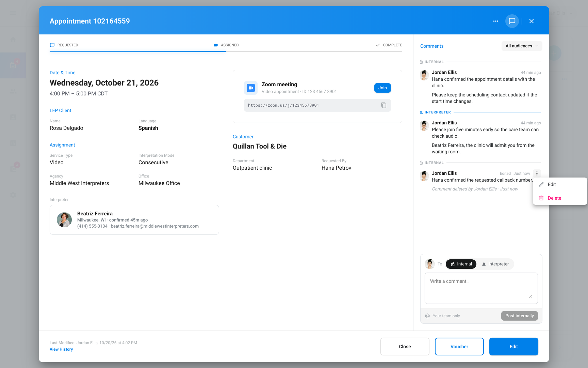Select Interpreter audience for the comment
This screenshot has width=588, height=368.
coord(495,264)
